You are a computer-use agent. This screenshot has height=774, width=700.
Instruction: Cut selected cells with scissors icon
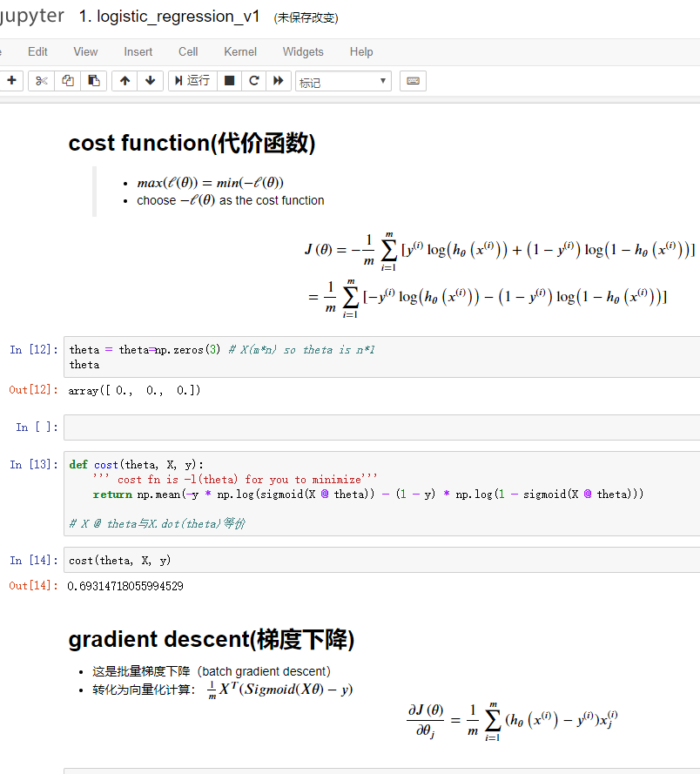(42, 81)
